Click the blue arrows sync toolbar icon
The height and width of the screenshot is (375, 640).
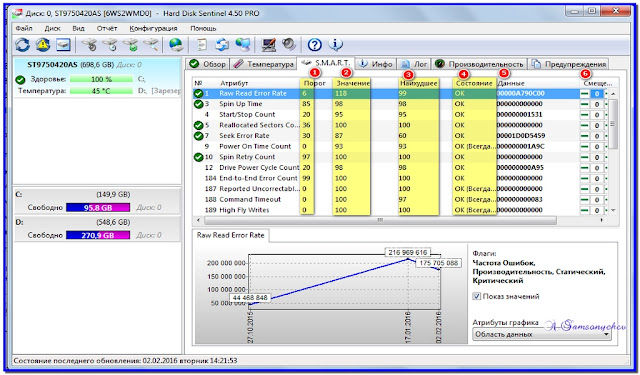222,44
